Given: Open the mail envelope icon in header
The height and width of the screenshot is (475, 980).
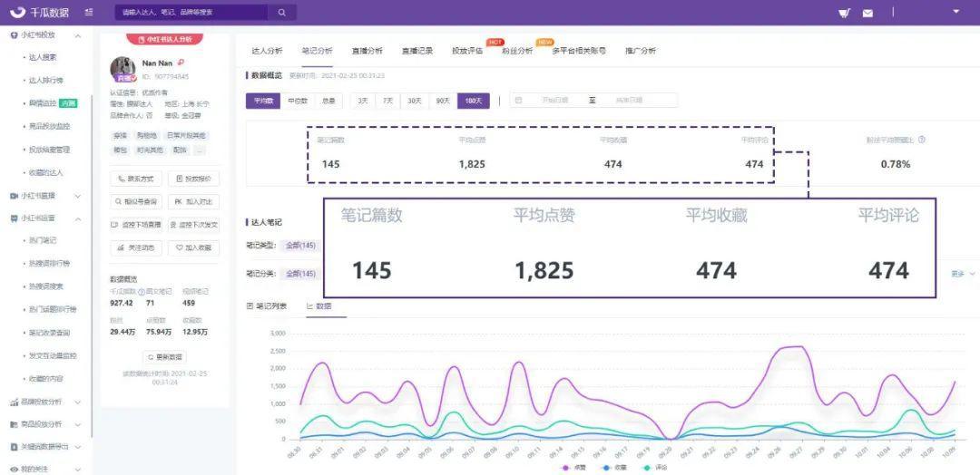Looking at the screenshot, I should [x=867, y=13].
